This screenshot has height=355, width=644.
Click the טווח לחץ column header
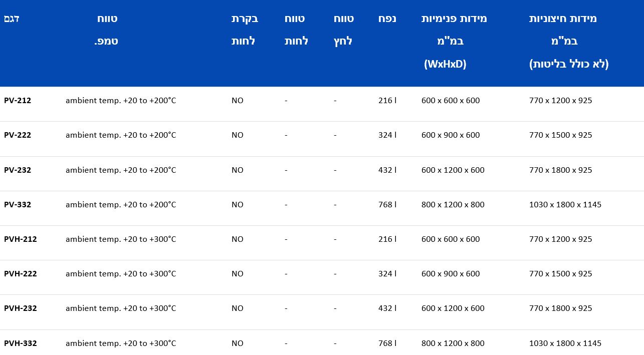(343, 30)
